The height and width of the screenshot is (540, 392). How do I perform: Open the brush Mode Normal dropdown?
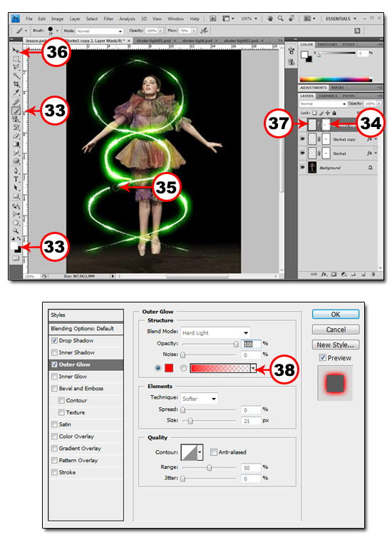(x=100, y=31)
